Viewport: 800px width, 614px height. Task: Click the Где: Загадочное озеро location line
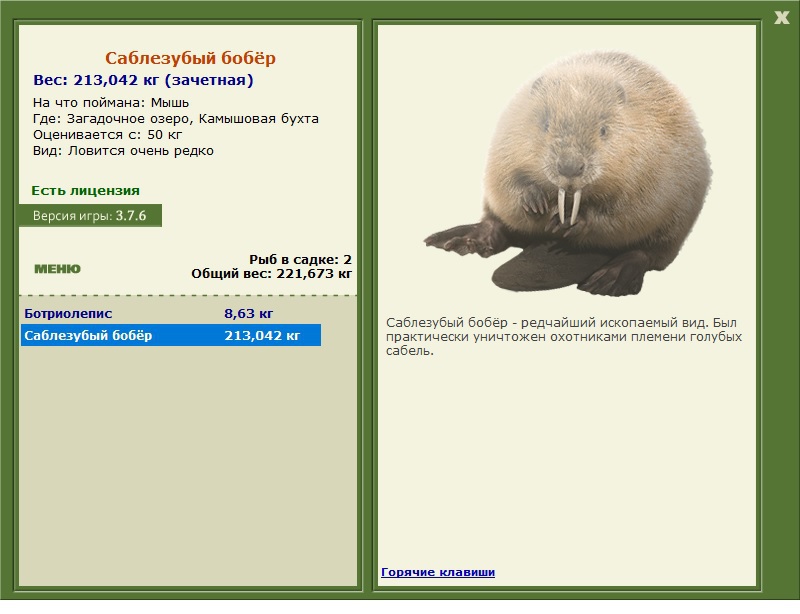[176, 119]
